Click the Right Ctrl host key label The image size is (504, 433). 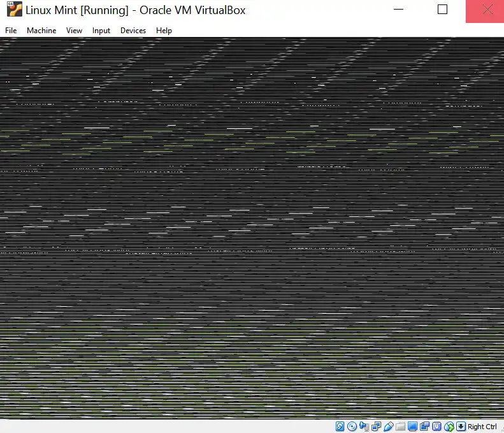pyautogui.click(x=482, y=427)
